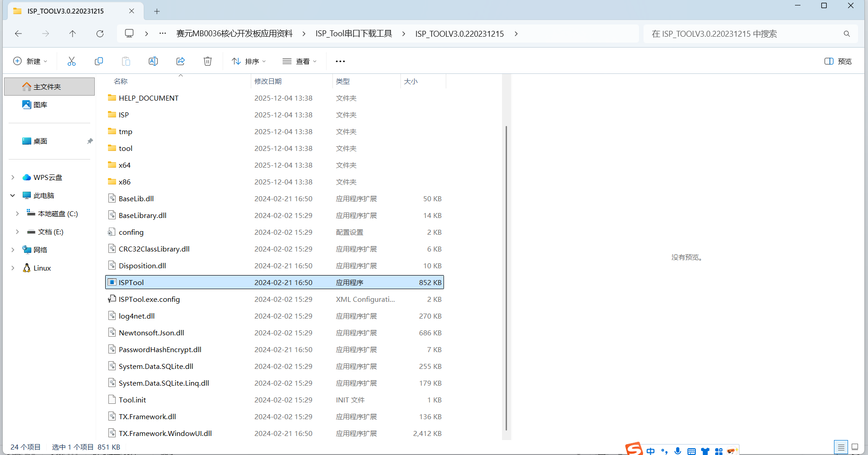The height and width of the screenshot is (455, 868).
Task: Switch to details view icon in status bar
Action: point(841,447)
